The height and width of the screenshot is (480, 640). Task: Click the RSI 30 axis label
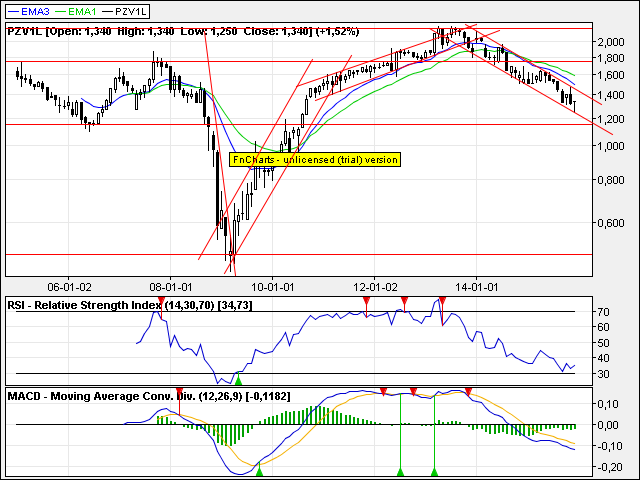coord(604,374)
